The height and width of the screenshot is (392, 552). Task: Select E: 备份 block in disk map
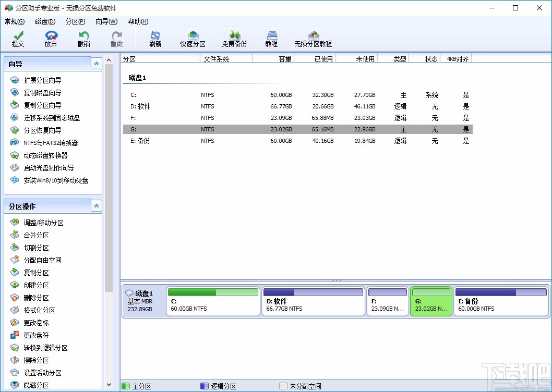click(501, 302)
